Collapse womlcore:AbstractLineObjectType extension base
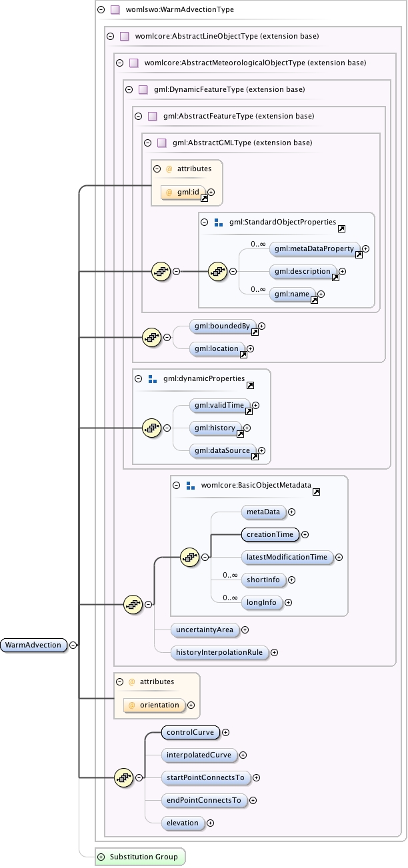The height and width of the screenshot is (868, 408). tap(110, 36)
